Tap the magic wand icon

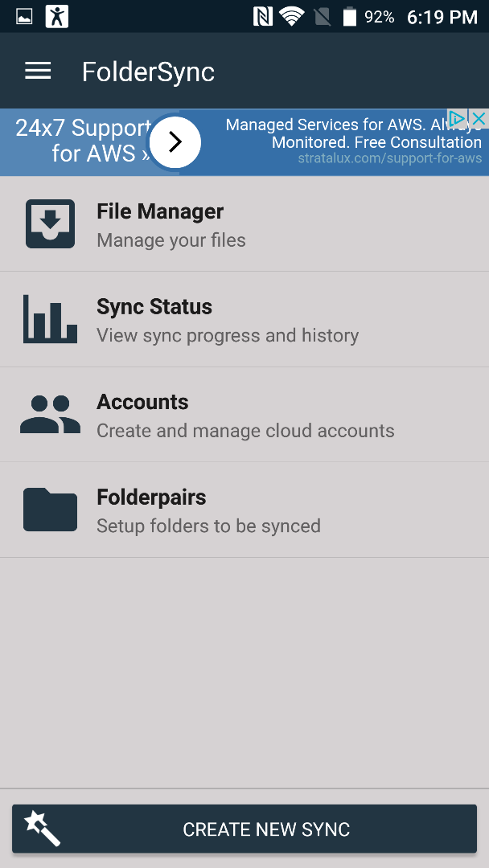(42, 828)
